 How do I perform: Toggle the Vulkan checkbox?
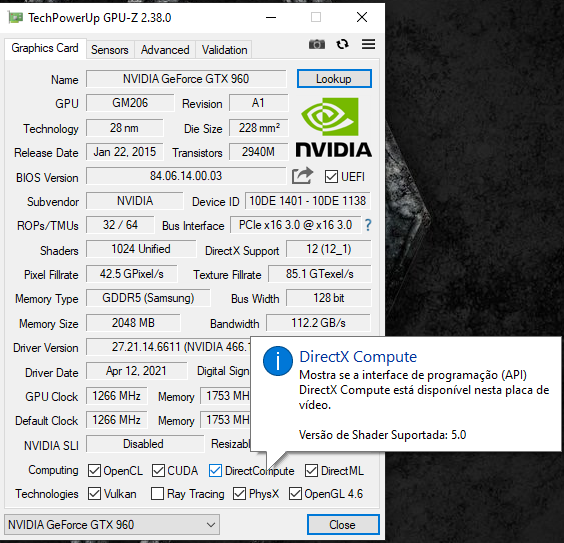coord(94,493)
